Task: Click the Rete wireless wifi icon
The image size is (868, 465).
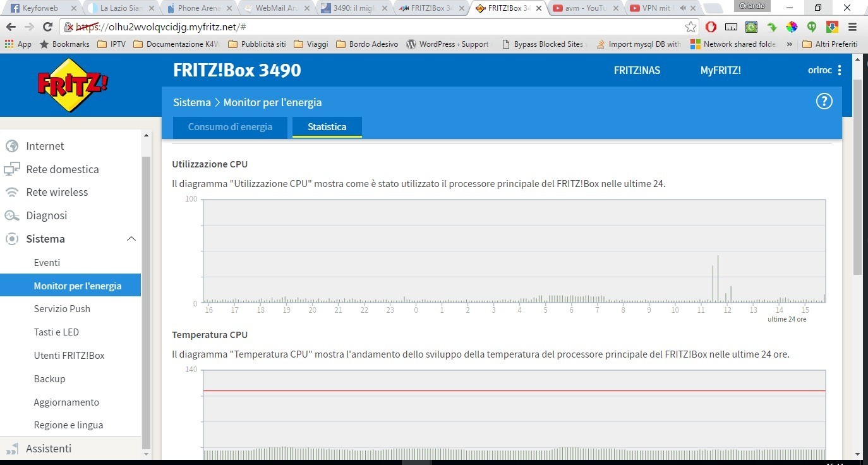Action: tap(11, 192)
